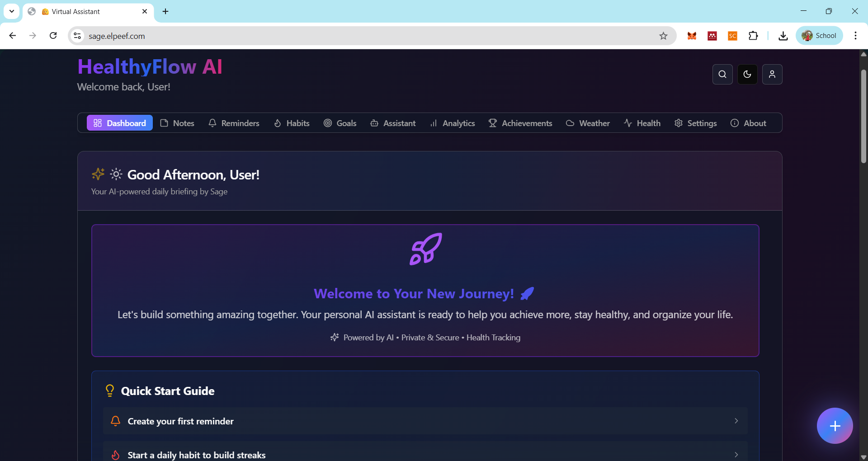Click the 'Create your first reminder' bell icon

tap(115, 421)
